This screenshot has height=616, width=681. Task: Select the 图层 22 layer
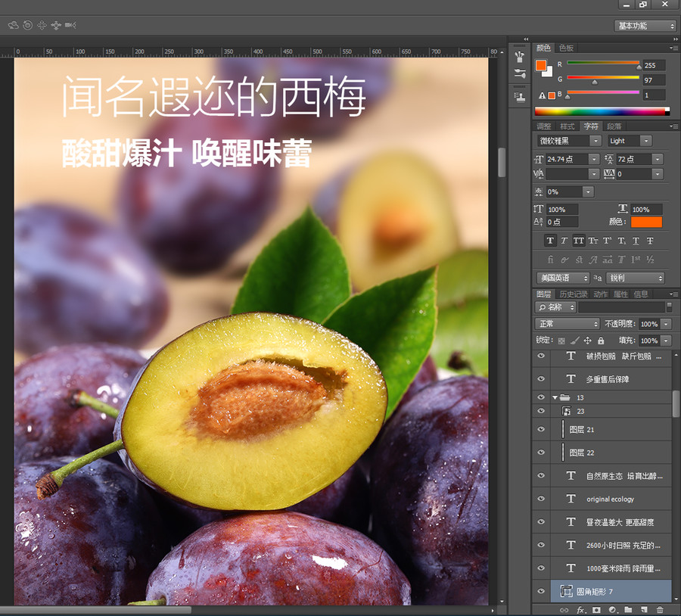tap(611, 453)
